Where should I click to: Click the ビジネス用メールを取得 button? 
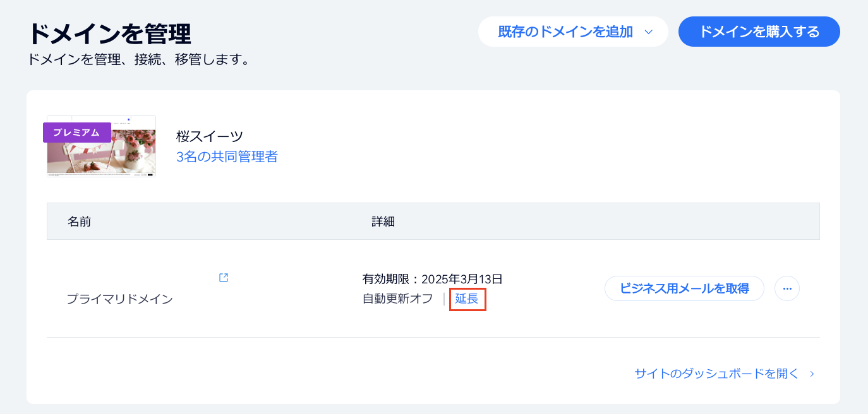[x=684, y=288]
